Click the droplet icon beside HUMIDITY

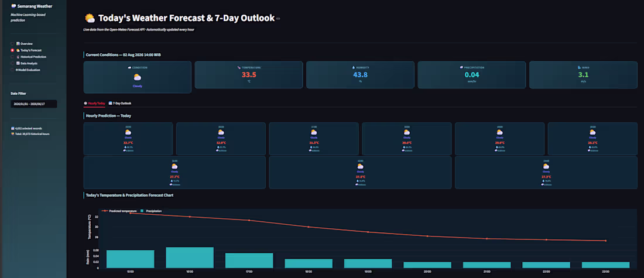(353, 67)
